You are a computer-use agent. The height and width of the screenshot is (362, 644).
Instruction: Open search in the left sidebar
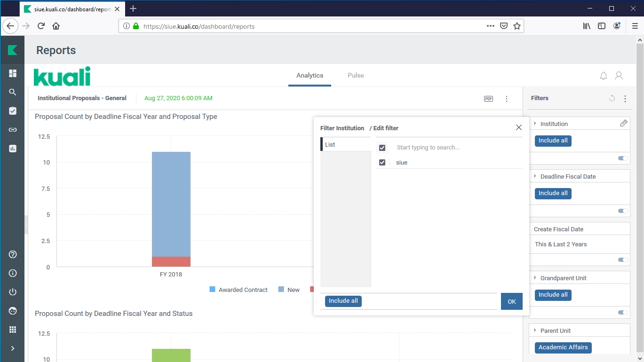tap(13, 92)
